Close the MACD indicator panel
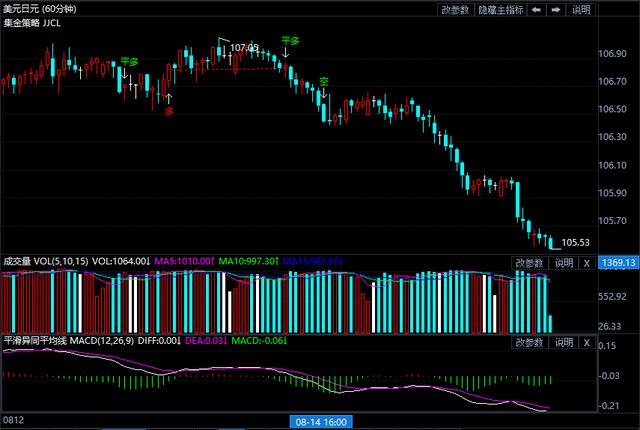This screenshot has height=430, width=640. click(587, 343)
